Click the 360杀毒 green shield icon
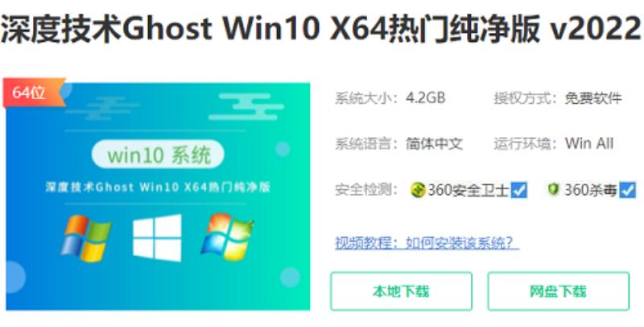Screen dimensions: 644x327 coord(553,190)
